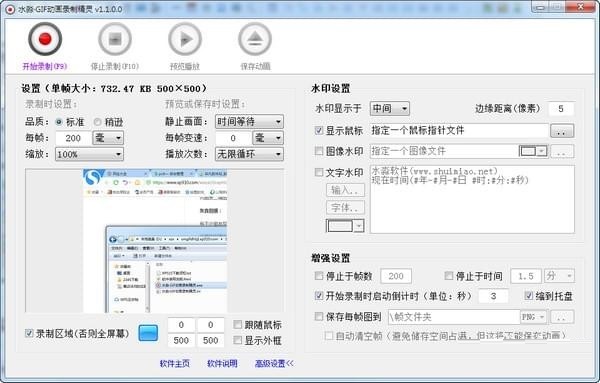Click the 边缘距离 value 5 field
600x383 pixels.
click(x=561, y=109)
